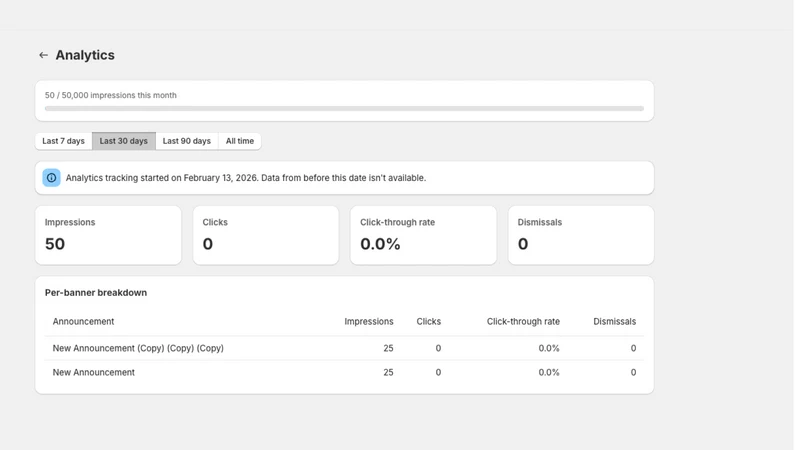Click the Announcement column header
Image resolution: width=800 pixels, height=450 pixels.
[x=83, y=321]
